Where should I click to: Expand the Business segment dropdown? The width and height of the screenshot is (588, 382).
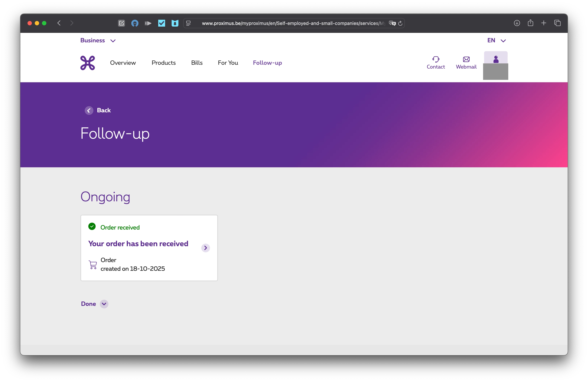point(98,41)
